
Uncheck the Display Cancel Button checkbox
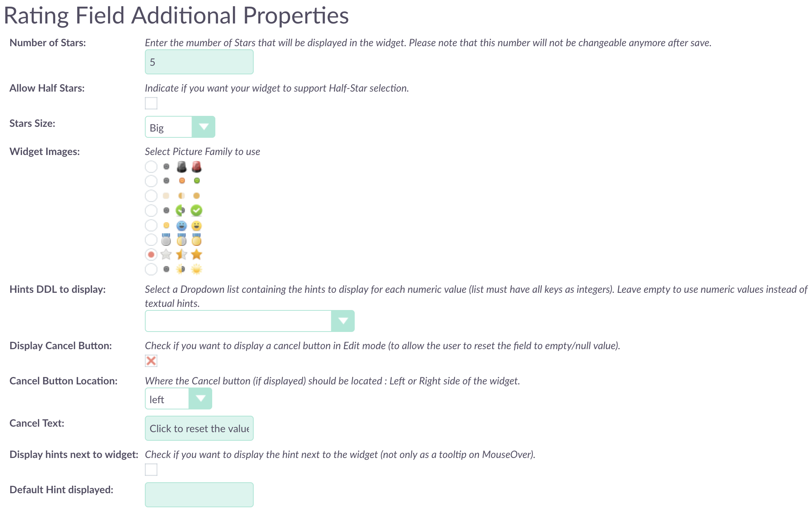pyautogui.click(x=151, y=361)
